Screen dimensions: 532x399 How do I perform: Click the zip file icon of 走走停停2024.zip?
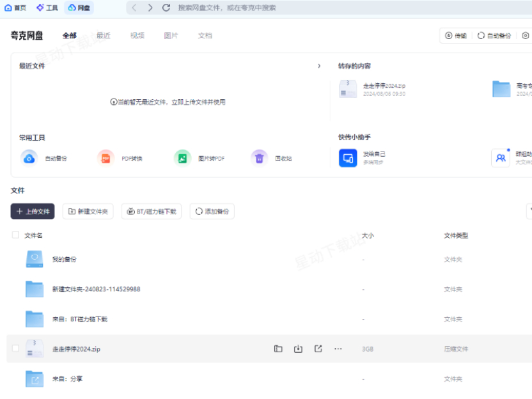click(x=35, y=348)
